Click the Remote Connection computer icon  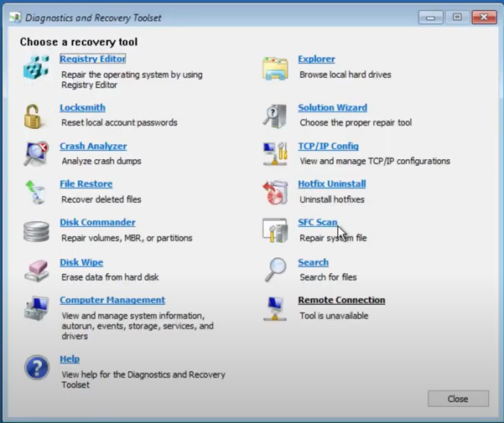click(x=275, y=308)
